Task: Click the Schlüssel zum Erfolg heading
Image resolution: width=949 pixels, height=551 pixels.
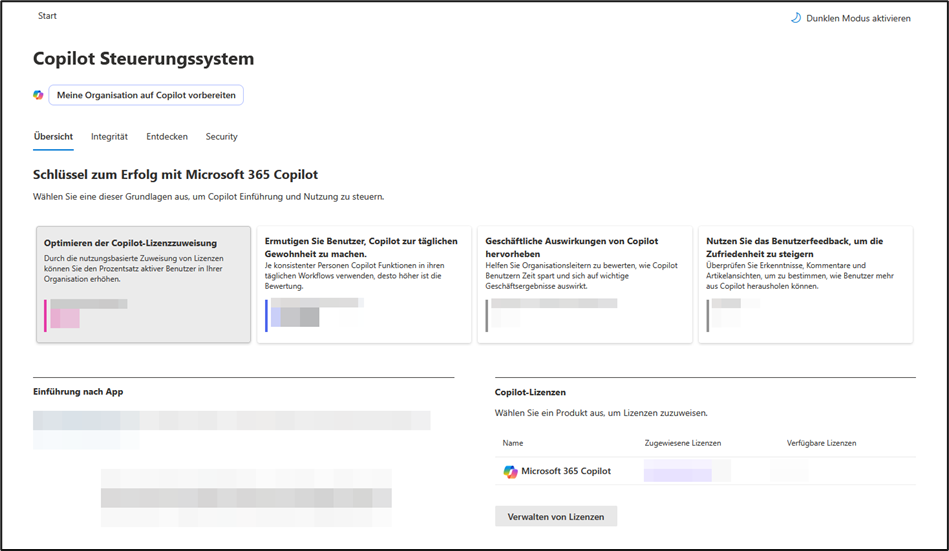Action: [176, 175]
